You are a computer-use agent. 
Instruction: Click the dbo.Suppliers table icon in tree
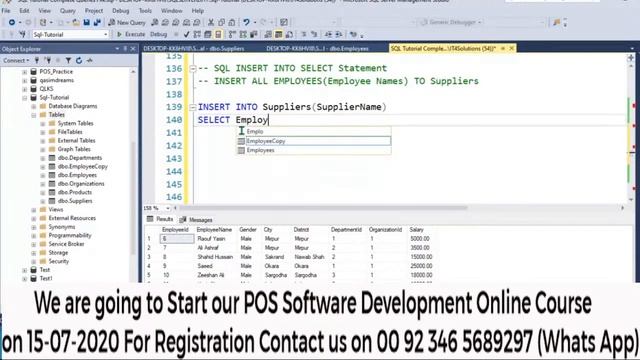[52, 201]
